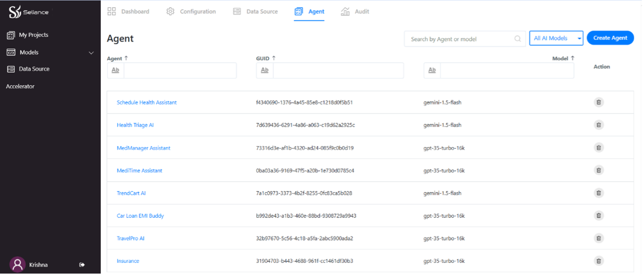Delete the Schedule Health Assistant agent
This screenshot has width=644, height=276.
pos(599,102)
